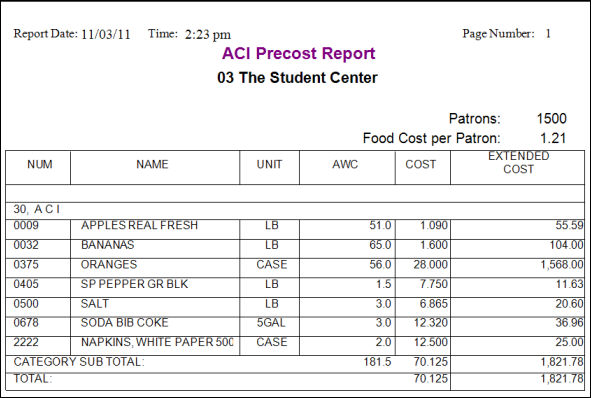Click the Food Cost per Patron value
Viewport: 591px width, 398px height.
(x=553, y=138)
